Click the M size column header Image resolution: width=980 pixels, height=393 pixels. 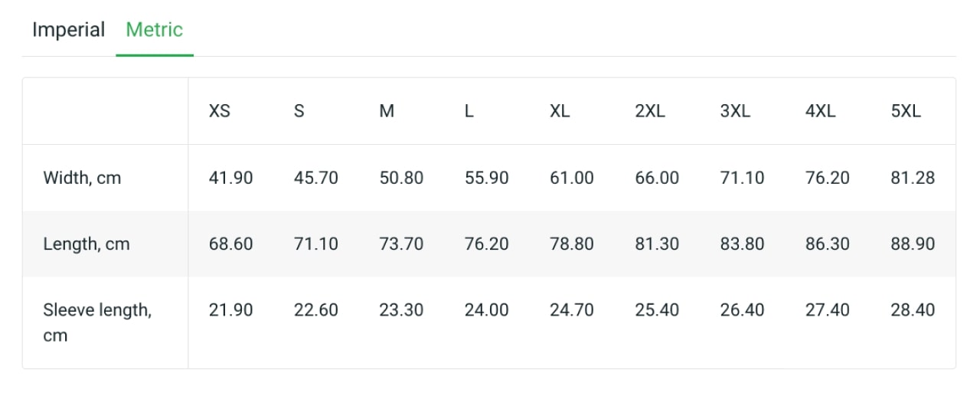click(x=387, y=111)
